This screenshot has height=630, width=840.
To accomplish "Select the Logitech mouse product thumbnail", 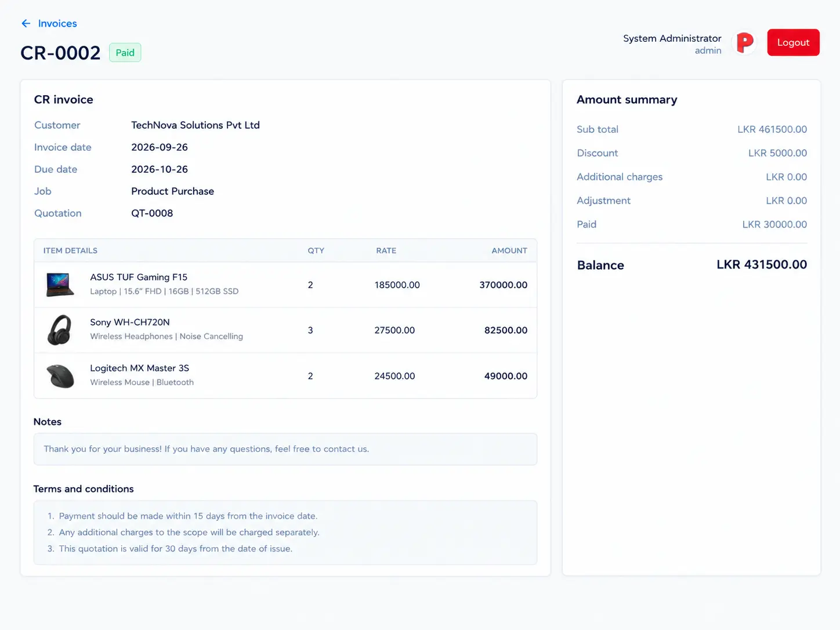I will (60, 376).
